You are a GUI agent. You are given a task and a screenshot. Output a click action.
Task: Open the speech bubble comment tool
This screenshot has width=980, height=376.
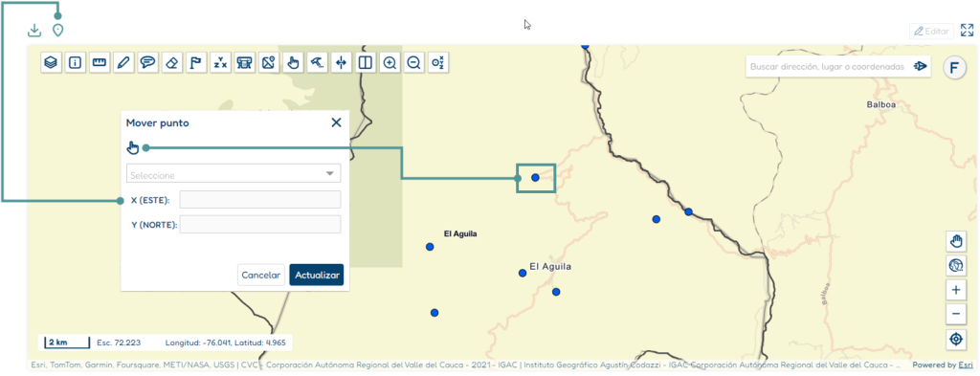[x=147, y=62]
